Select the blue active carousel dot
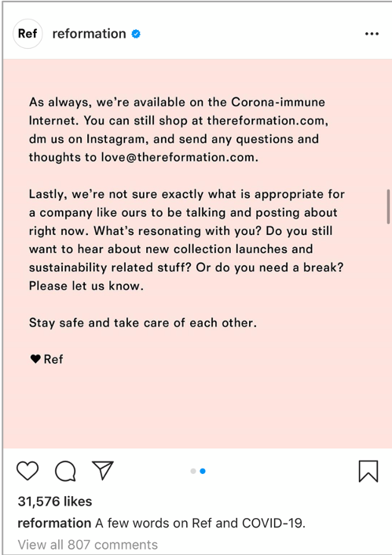 [203, 471]
